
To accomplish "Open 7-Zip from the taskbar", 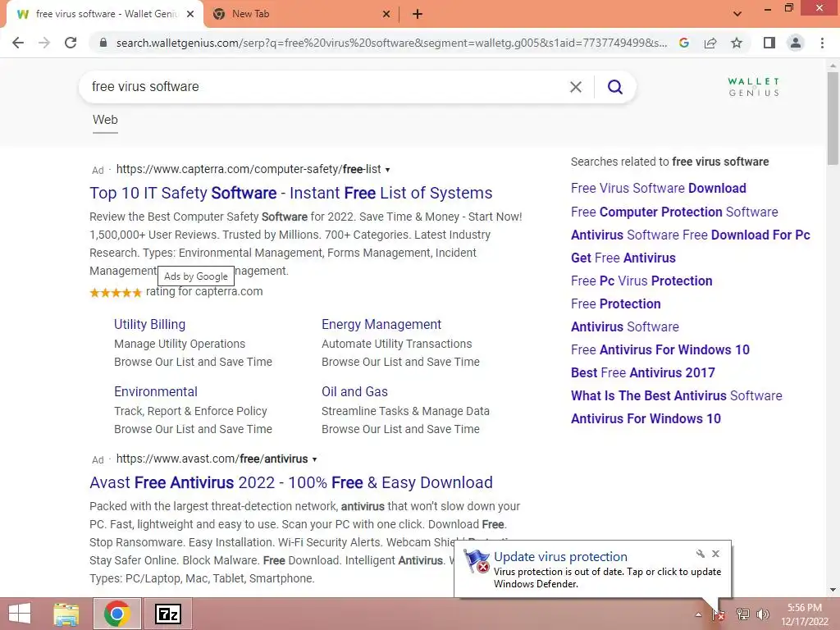I will point(168,614).
